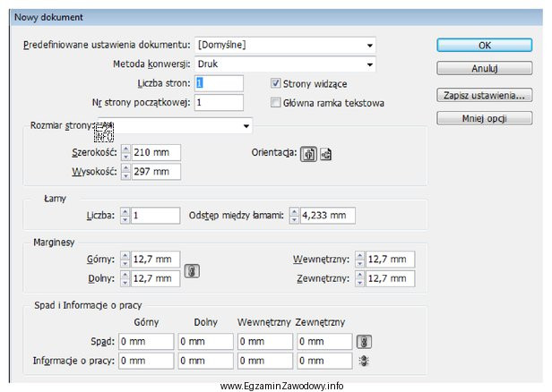552x392 pixels.
Task: Confirm with the OK button
Action: click(485, 46)
